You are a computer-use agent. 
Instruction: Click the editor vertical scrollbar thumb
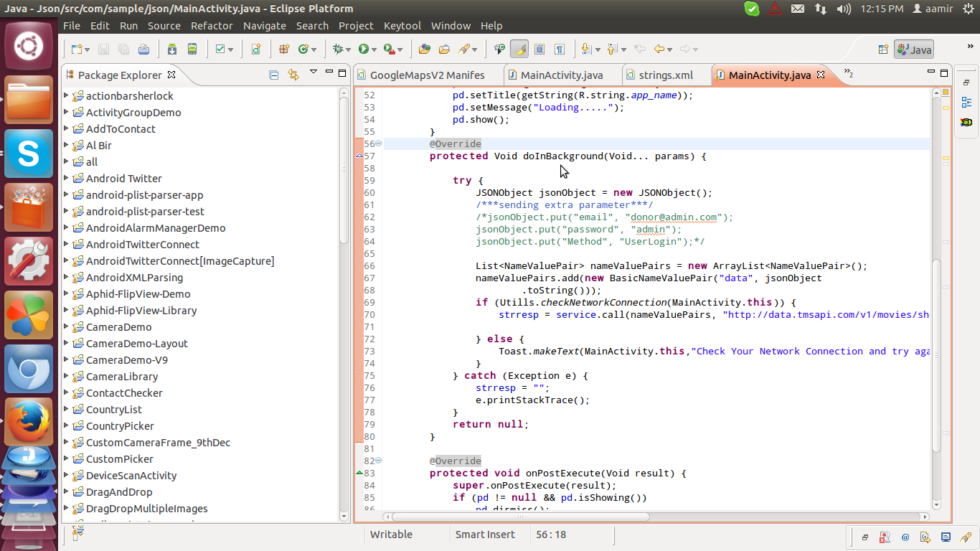tap(936, 355)
